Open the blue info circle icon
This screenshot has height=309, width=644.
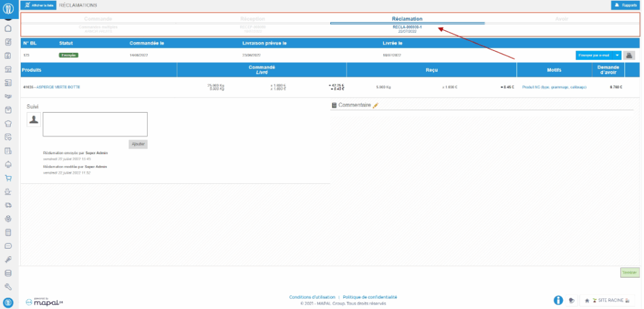558,300
